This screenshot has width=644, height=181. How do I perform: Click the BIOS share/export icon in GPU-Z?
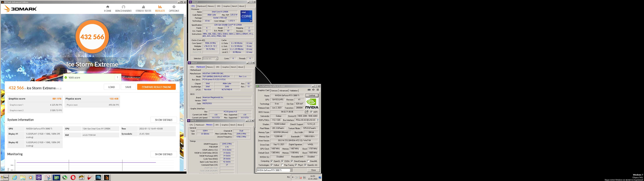point(307,112)
